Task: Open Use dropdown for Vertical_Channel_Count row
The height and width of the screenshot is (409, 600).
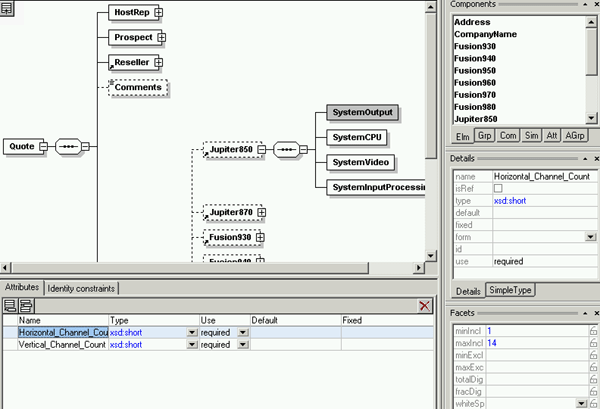Action: [243, 345]
